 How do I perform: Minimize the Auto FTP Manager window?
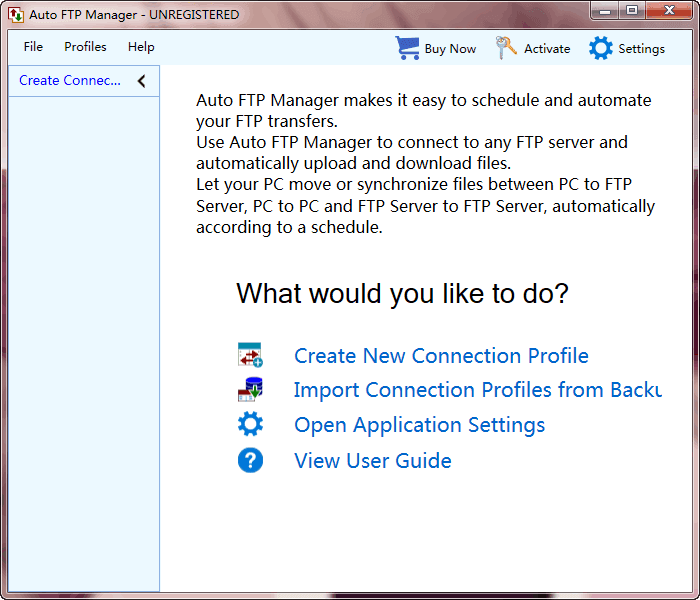605,10
